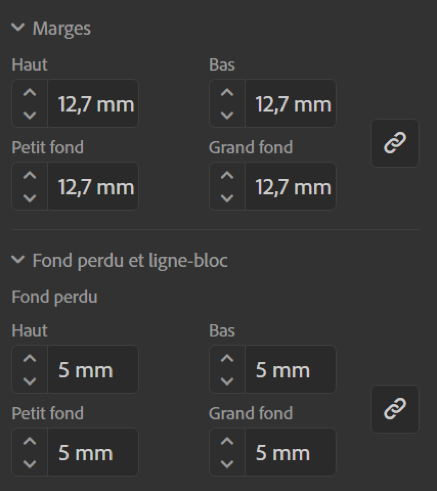Toggle the Fond perdu link chain icon
437x491 pixels.
pyautogui.click(x=395, y=409)
